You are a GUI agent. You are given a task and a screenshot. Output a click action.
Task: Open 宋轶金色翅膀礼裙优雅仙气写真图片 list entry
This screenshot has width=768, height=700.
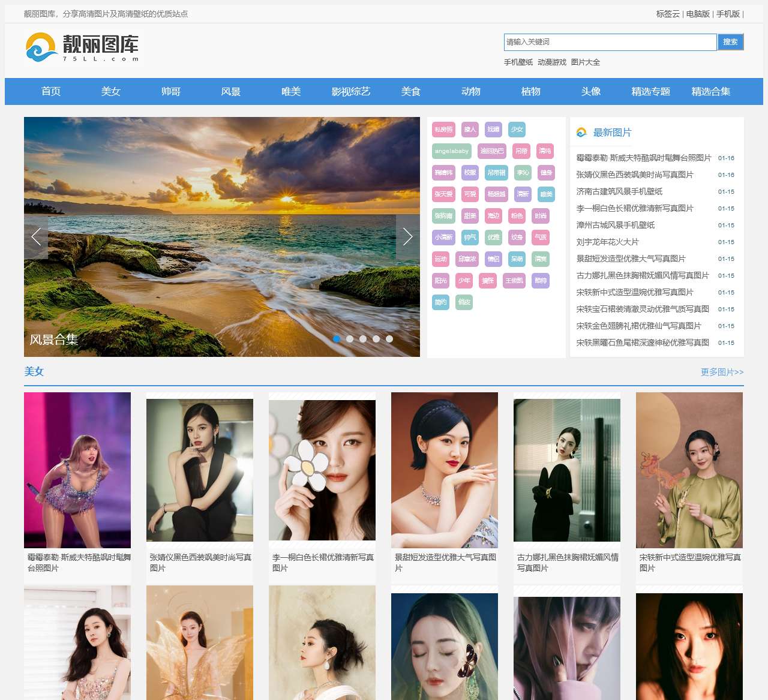638,326
